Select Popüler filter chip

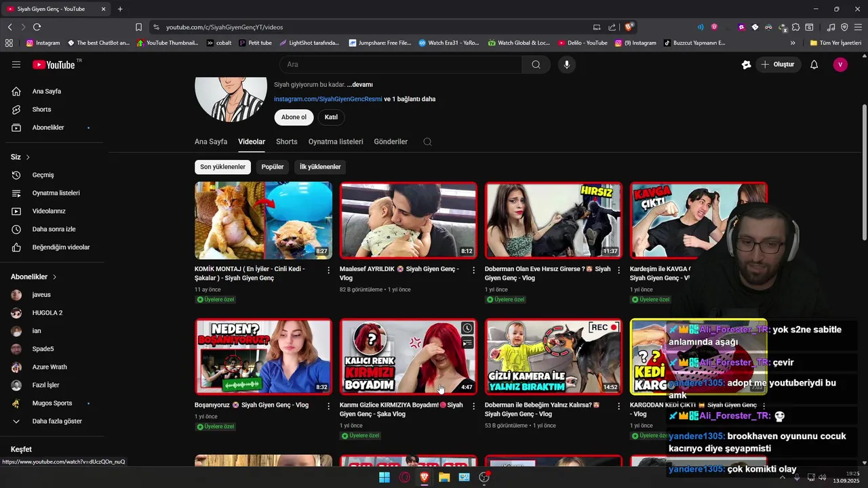point(273,167)
